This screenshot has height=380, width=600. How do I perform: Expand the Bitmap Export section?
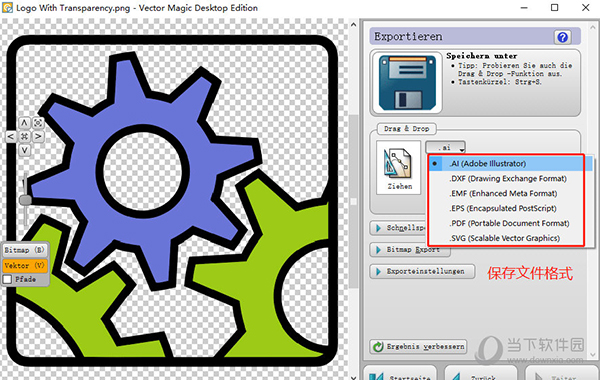point(410,250)
